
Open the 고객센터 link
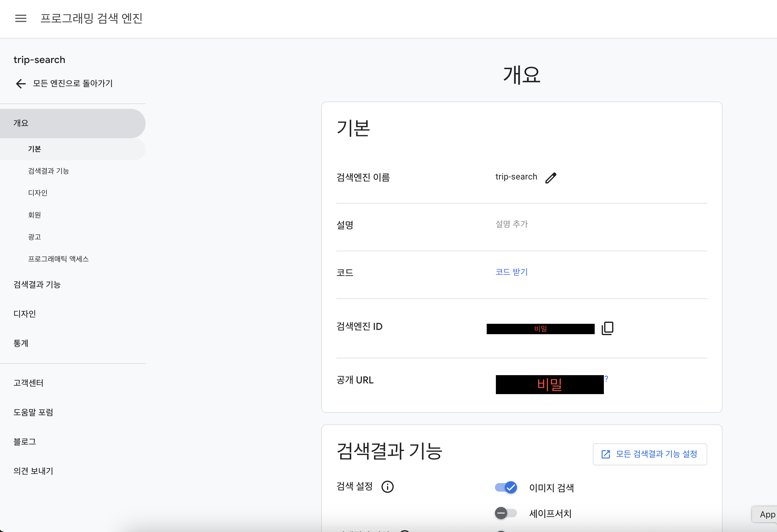28,383
